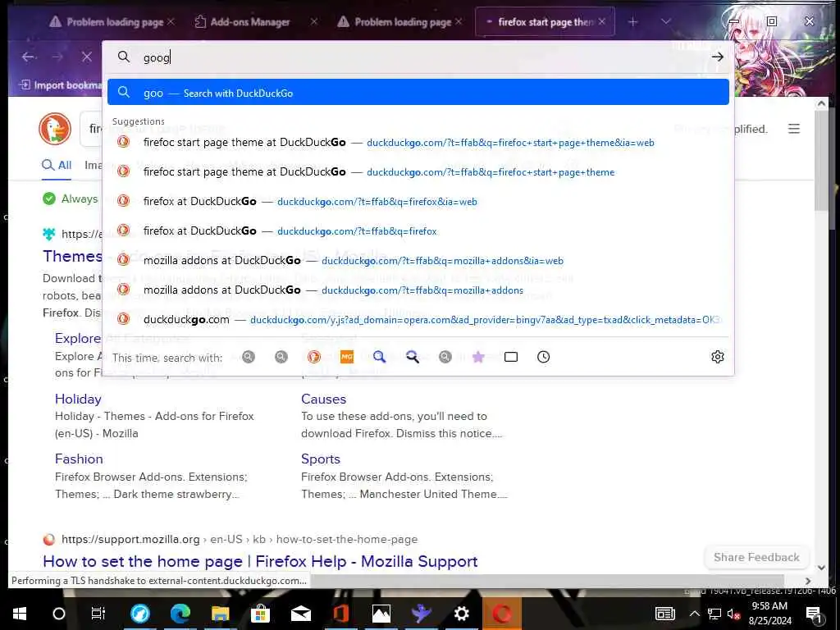Image resolution: width=840 pixels, height=630 pixels.
Task: Select the blue magnifier one-off search engine
Action: 379,357
